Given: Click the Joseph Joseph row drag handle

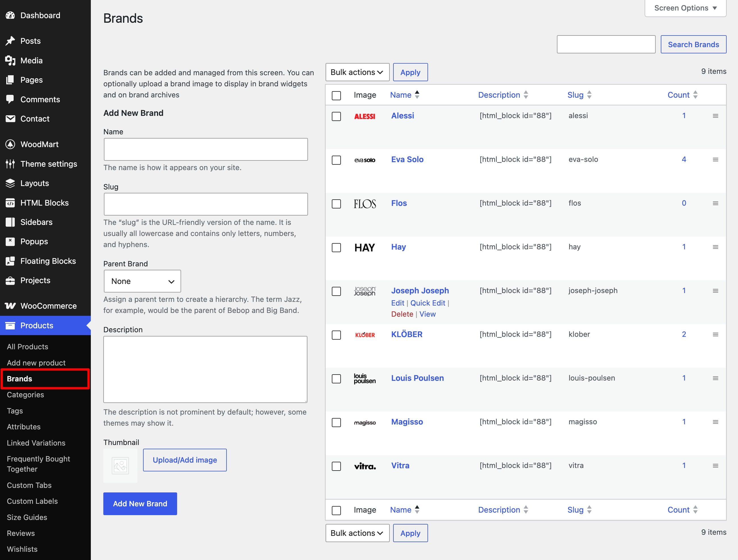Looking at the screenshot, I should click(x=715, y=291).
